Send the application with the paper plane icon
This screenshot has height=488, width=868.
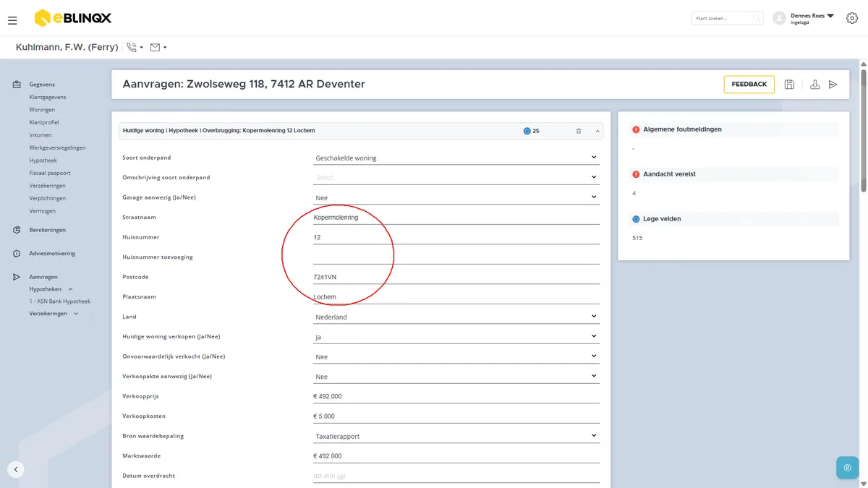pyautogui.click(x=833, y=85)
